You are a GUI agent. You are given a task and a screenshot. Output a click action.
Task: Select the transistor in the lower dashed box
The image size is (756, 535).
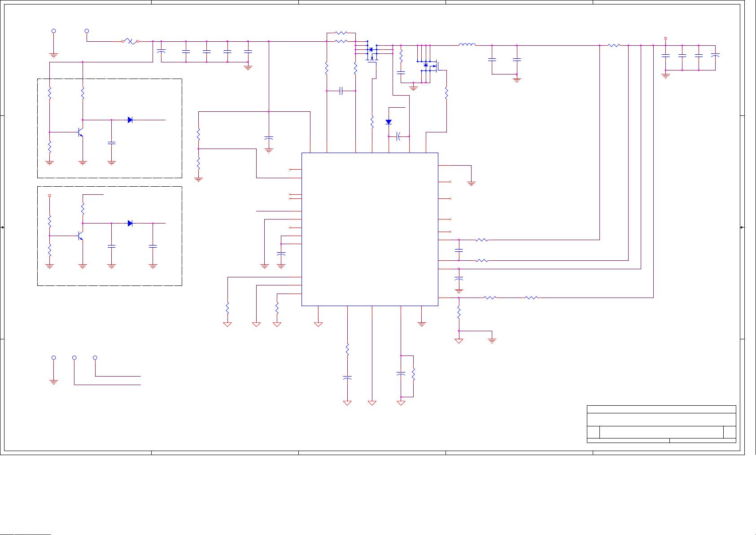tap(80, 236)
